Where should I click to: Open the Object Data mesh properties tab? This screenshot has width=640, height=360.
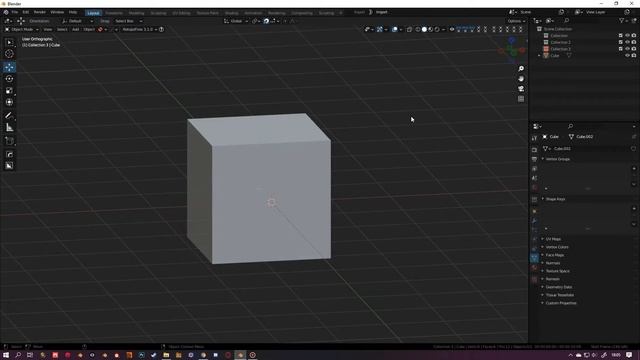click(534, 258)
